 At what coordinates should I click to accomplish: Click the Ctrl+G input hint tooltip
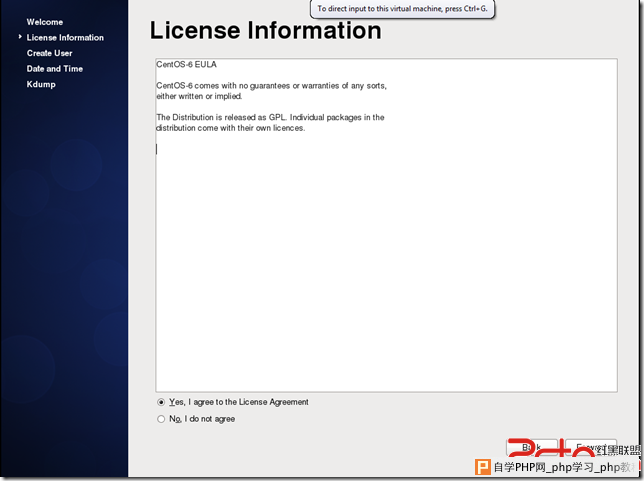pos(402,9)
